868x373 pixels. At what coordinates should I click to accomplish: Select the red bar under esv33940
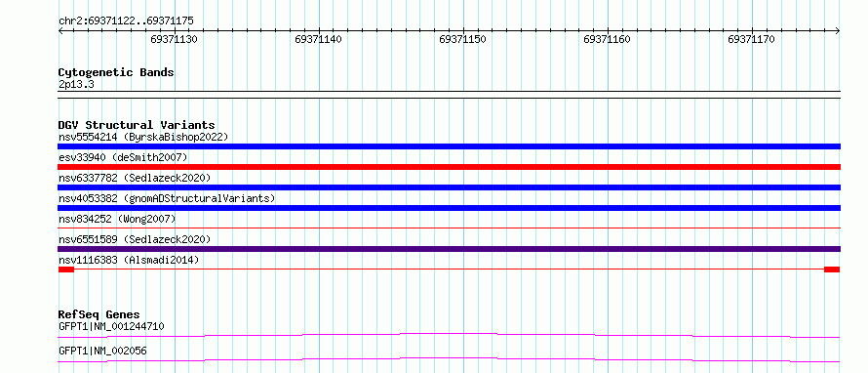pos(449,167)
